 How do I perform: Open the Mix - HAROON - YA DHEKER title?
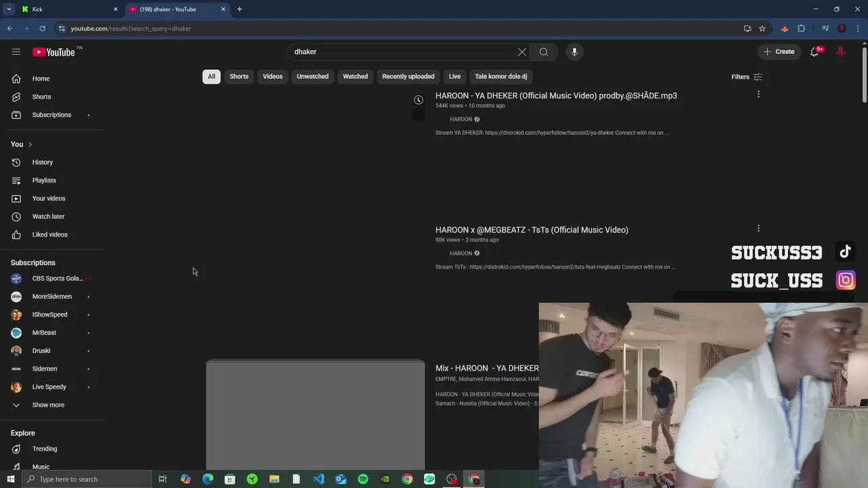coord(487,368)
